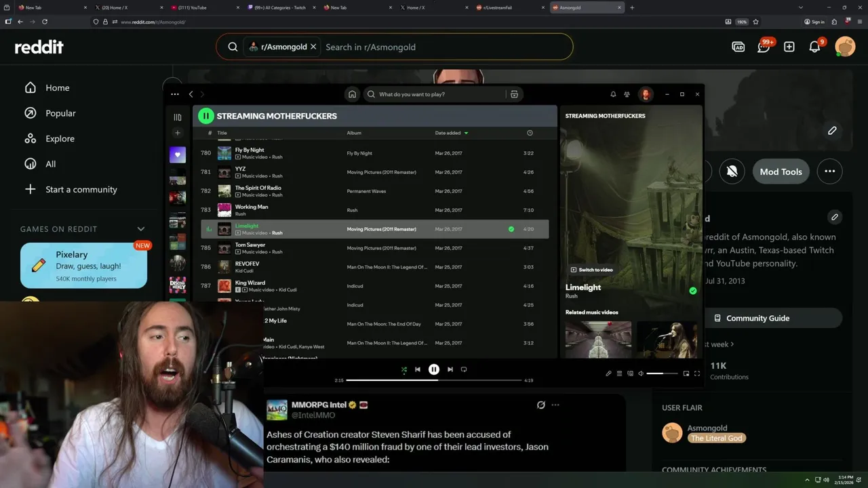Select YYZ track title
Image resolution: width=868 pixels, height=488 pixels.
tap(240, 169)
